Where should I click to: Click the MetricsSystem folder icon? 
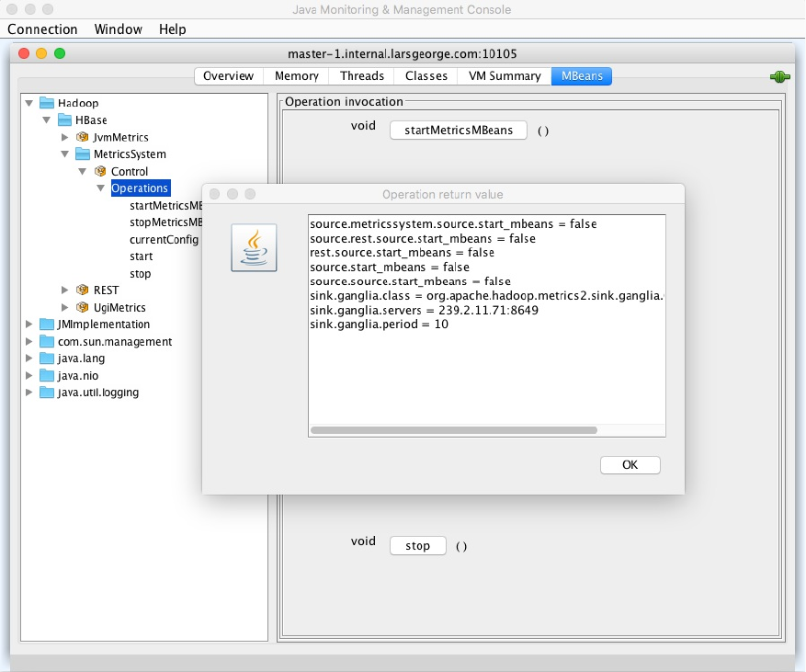point(83,154)
